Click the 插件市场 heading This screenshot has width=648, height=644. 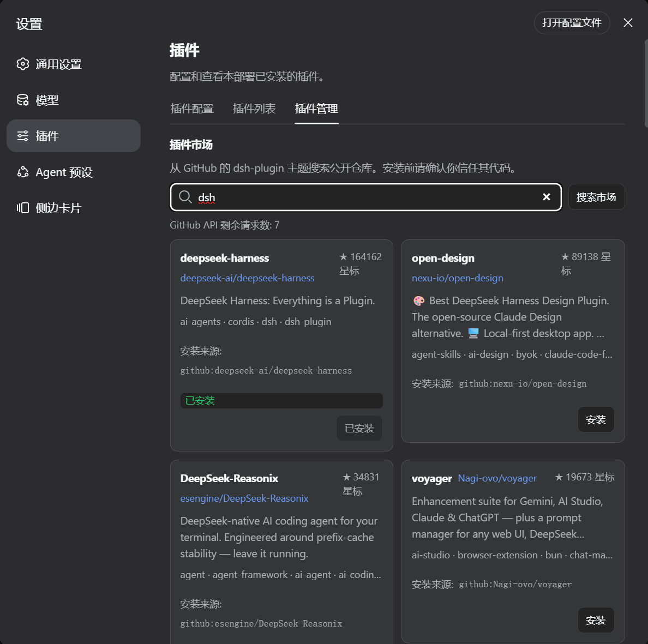(191, 145)
